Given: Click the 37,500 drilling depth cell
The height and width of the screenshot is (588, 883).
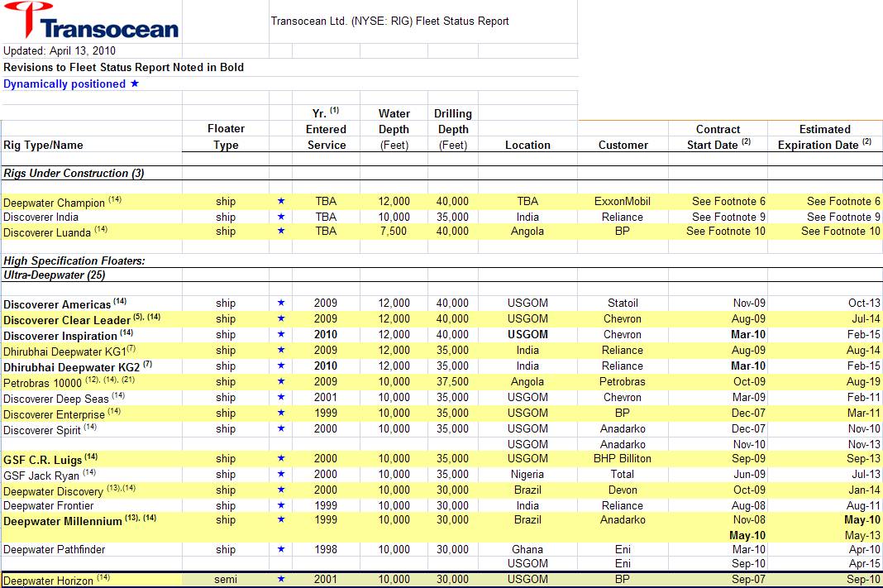Looking at the screenshot, I should click(x=452, y=382).
